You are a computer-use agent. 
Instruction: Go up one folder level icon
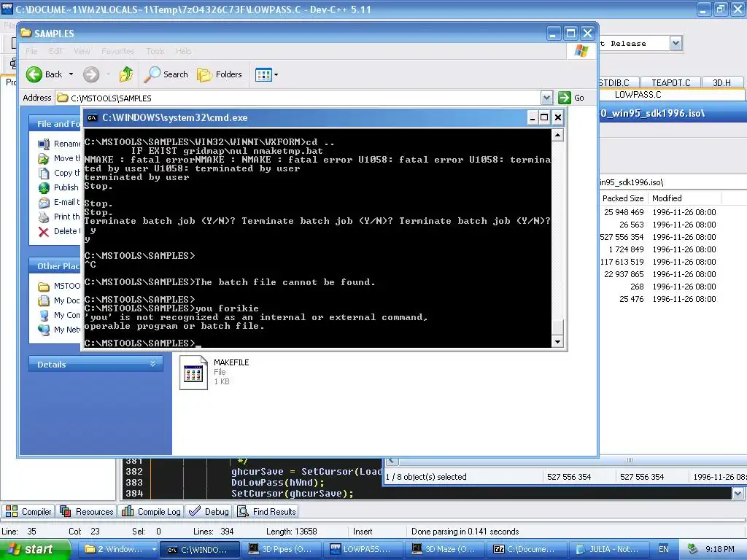(x=126, y=74)
